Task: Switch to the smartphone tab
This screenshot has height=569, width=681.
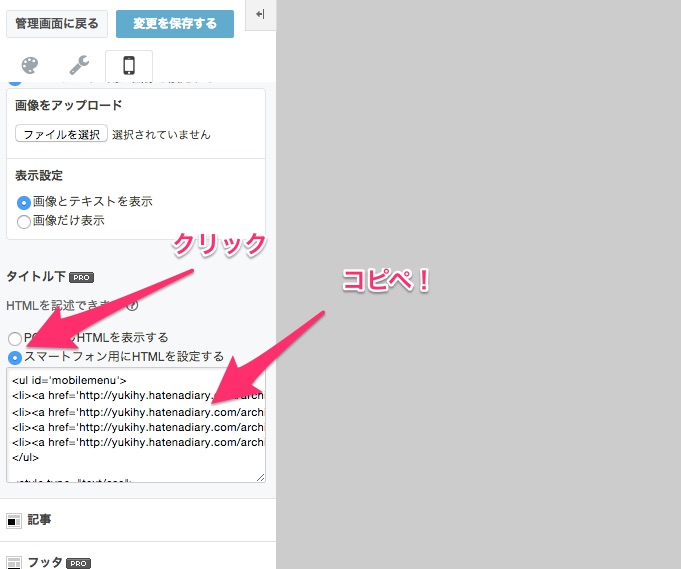Action: coord(129,66)
